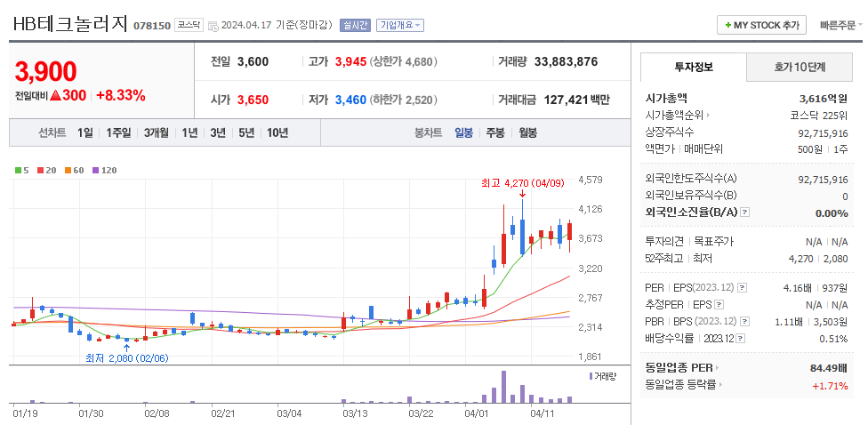Click the 저가 value 3,460
The image size is (868, 425).
[350, 100]
